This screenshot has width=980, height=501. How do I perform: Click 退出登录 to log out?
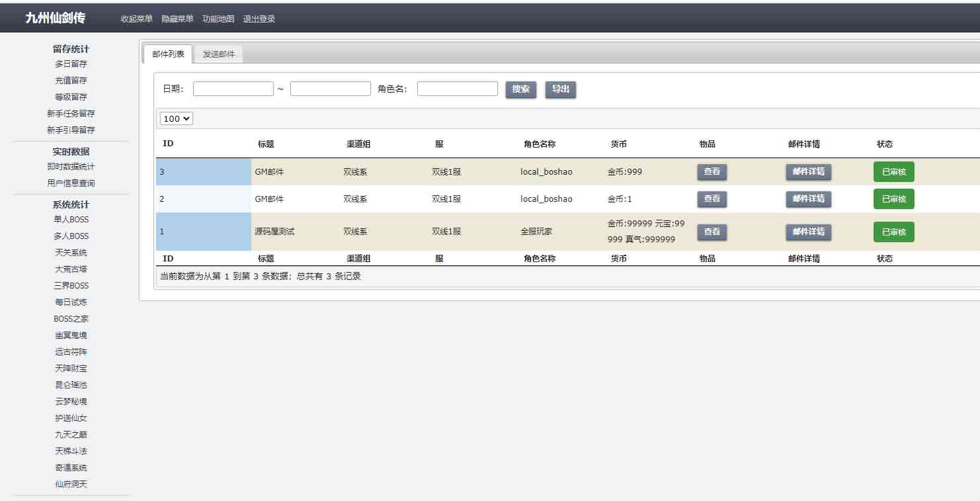(x=259, y=19)
